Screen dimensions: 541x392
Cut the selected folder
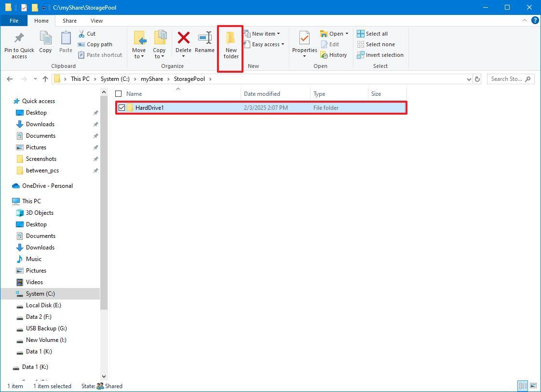(x=88, y=34)
